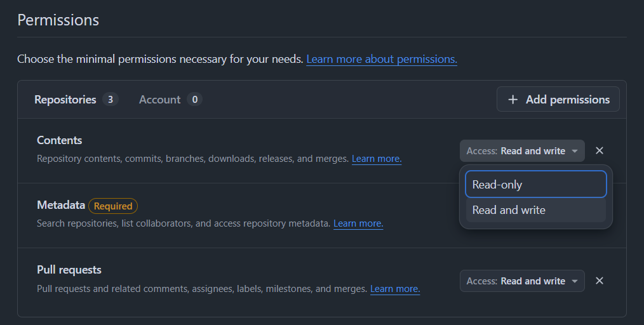Remove the Pull requests permission with X icon
The width and height of the screenshot is (644, 325).
(599, 281)
